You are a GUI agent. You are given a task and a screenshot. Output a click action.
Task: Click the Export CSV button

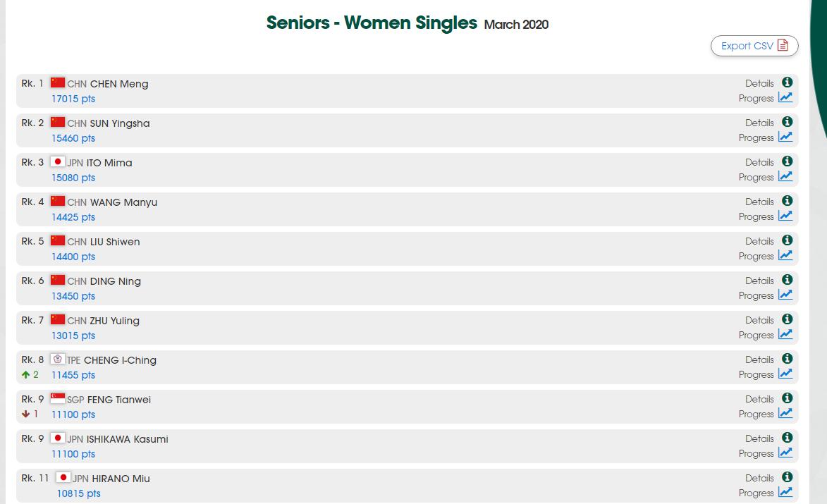click(x=754, y=46)
